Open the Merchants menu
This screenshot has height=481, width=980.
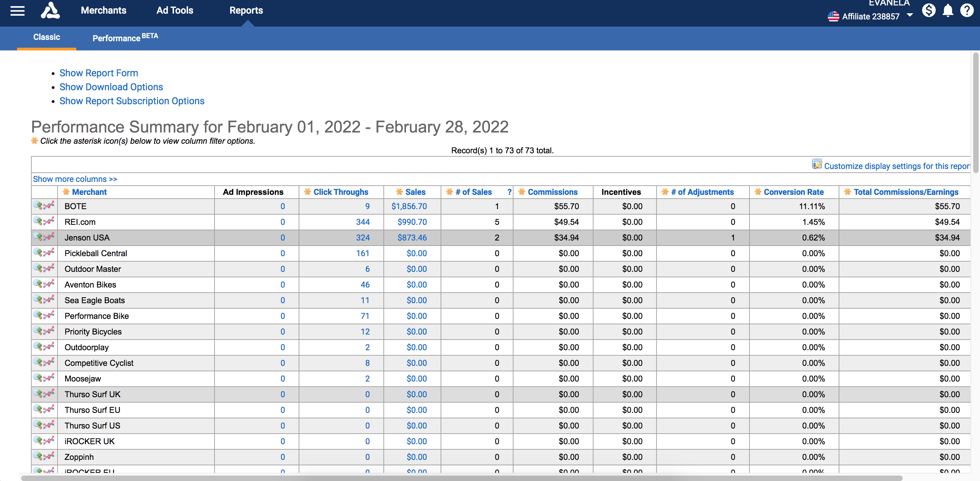point(104,10)
